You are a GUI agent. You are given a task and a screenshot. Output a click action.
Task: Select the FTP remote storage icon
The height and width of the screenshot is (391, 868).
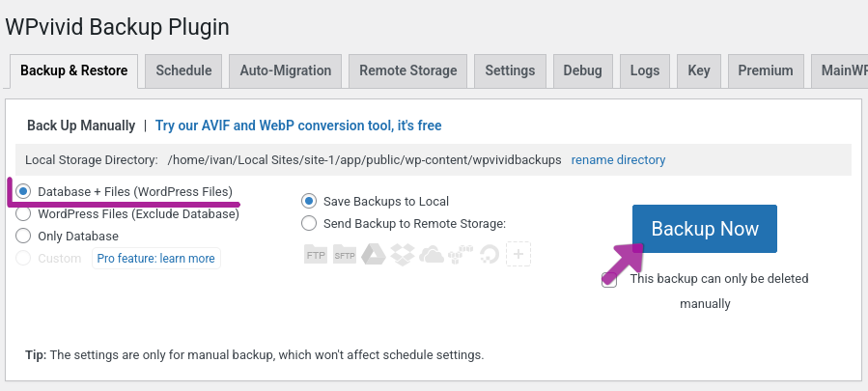tap(316, 254)
